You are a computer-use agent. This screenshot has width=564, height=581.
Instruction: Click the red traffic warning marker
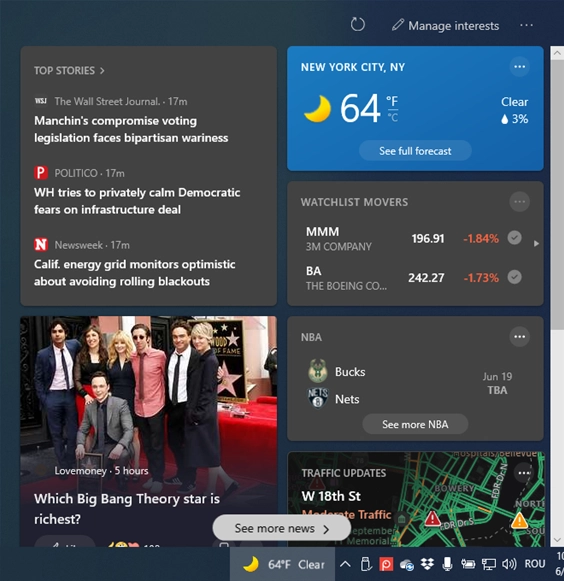point(432,519)
